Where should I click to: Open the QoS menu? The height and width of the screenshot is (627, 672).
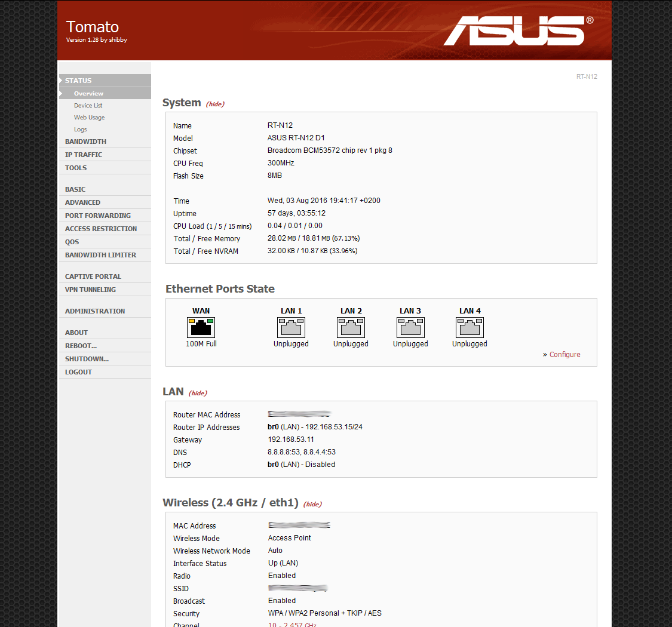coord(105,242)
